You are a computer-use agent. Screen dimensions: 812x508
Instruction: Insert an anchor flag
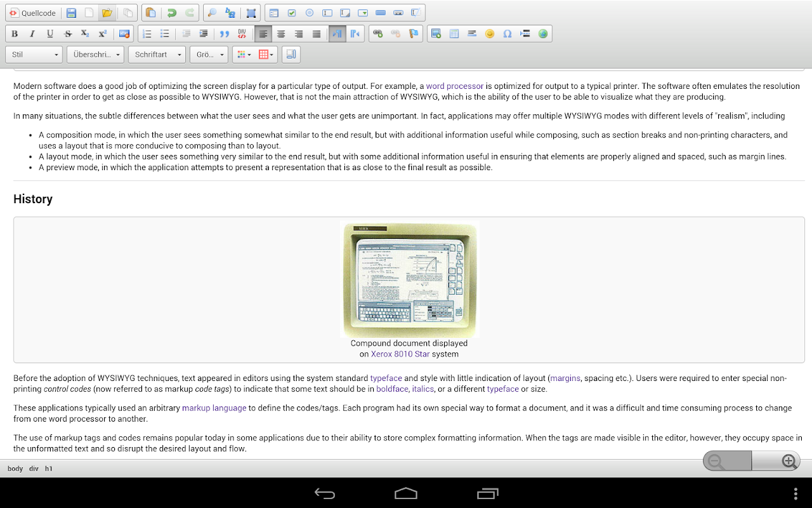[414, 34]
